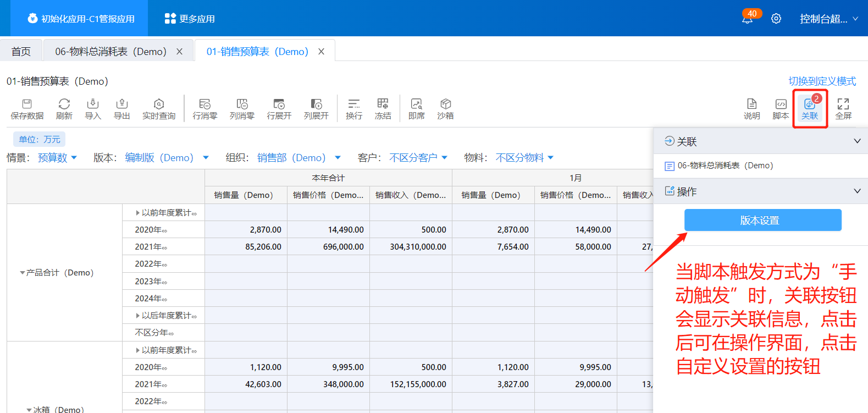868x413 pixels.
Task: Toggle 冻结 freeze panes
Action: click(383, 108)
